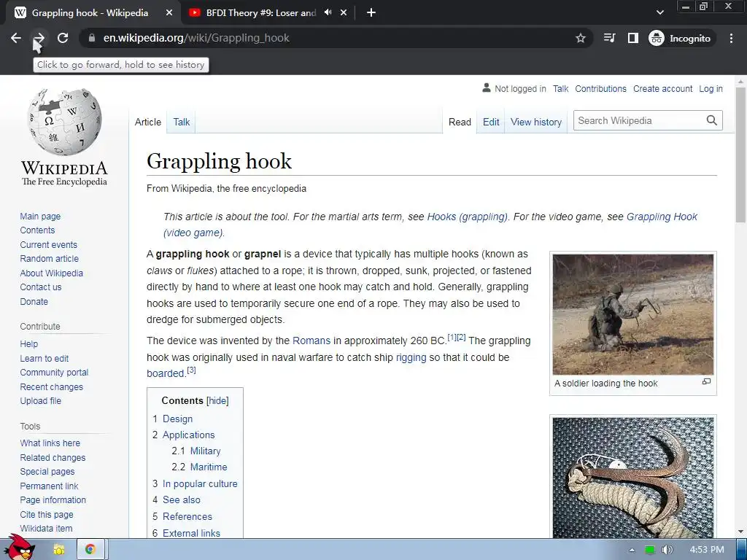Close the Grappling hook Wikipedia tab
The width and height of the screenshot is (747, 560).
[x=169, y=13]
